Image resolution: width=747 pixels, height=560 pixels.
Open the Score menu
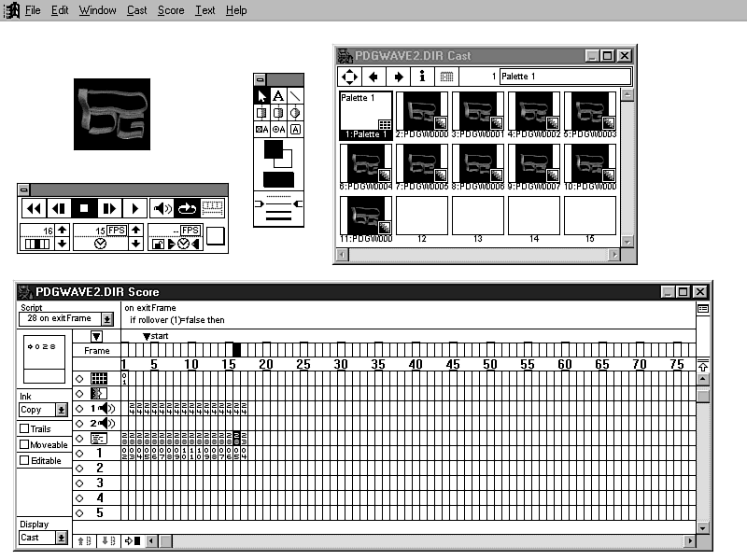point(171,10)
